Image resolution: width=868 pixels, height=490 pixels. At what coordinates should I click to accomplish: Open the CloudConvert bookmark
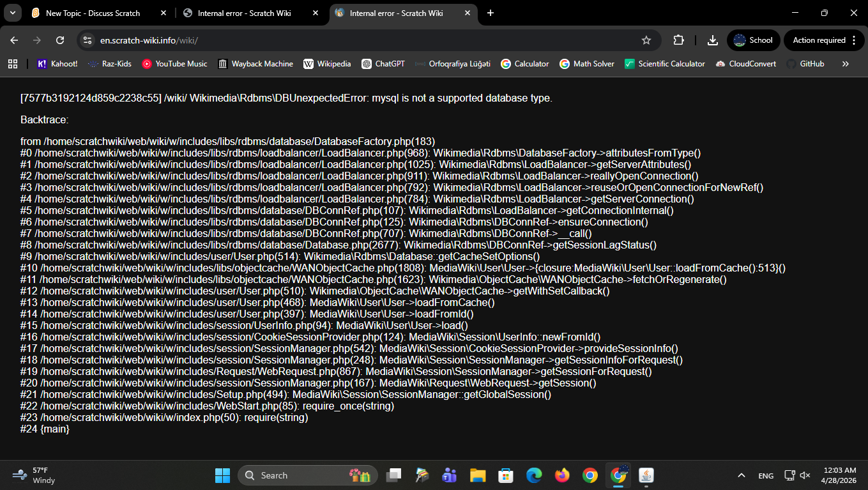coord(745,64)
